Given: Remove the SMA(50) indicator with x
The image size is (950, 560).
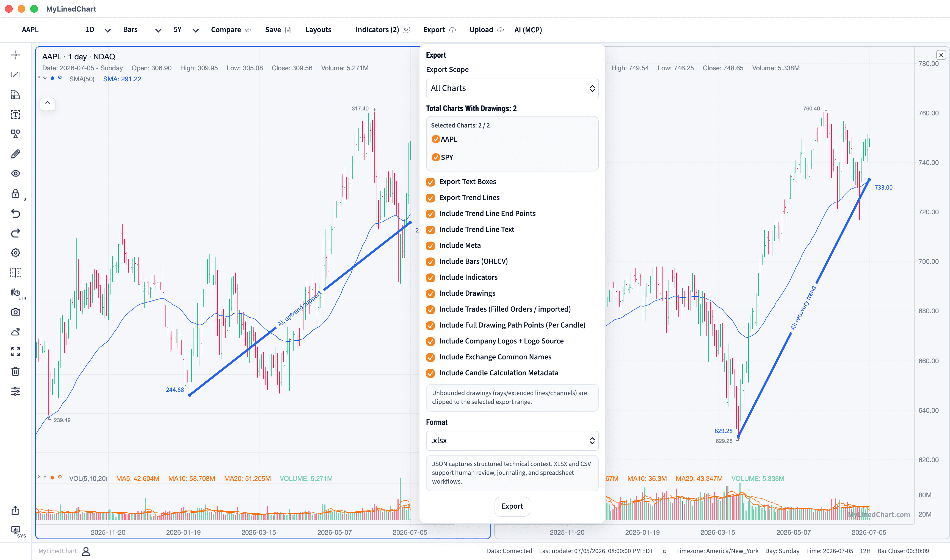Looking at the screenshot, I should (39, 78).
